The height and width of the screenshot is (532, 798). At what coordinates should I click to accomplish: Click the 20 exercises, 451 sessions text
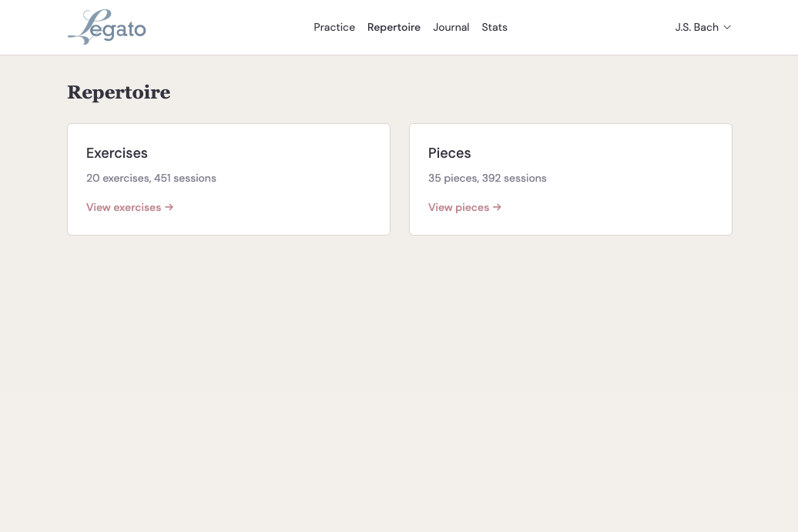click(151, 178)
